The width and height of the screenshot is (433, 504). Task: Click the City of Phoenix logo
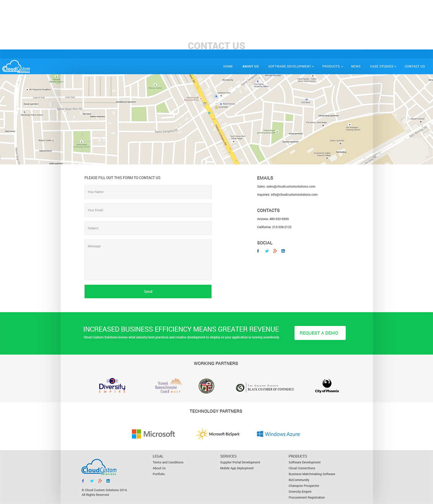pyautogui.click(x=327, y=386)
